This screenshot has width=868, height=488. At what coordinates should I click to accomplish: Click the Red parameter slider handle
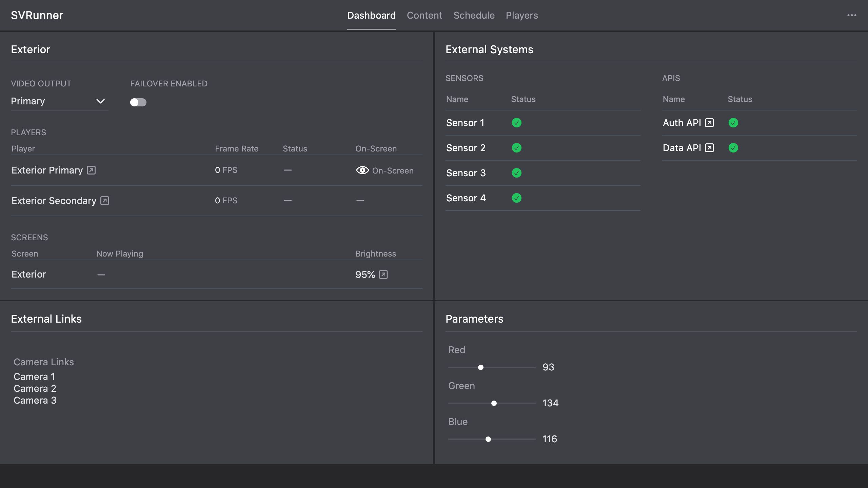480,367
